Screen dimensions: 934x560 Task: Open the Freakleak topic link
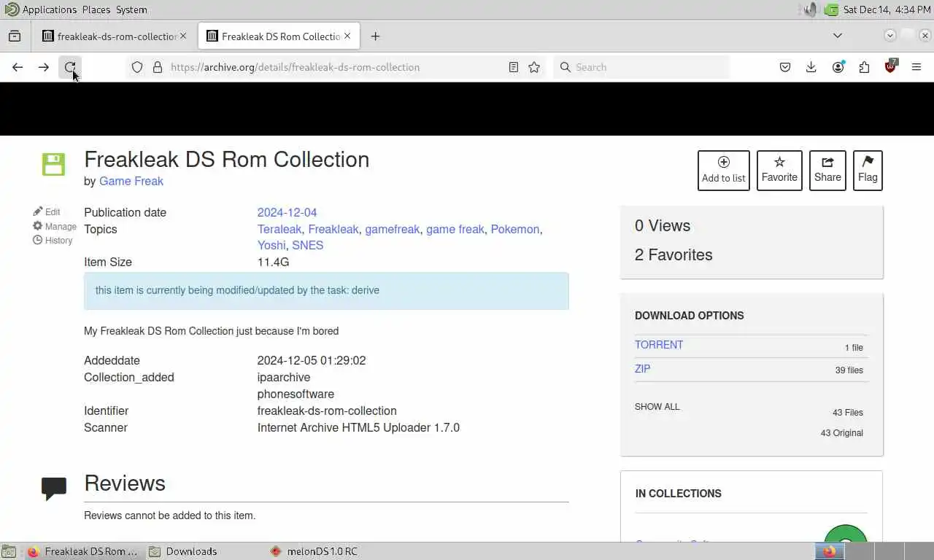click(x=333, y=229)
